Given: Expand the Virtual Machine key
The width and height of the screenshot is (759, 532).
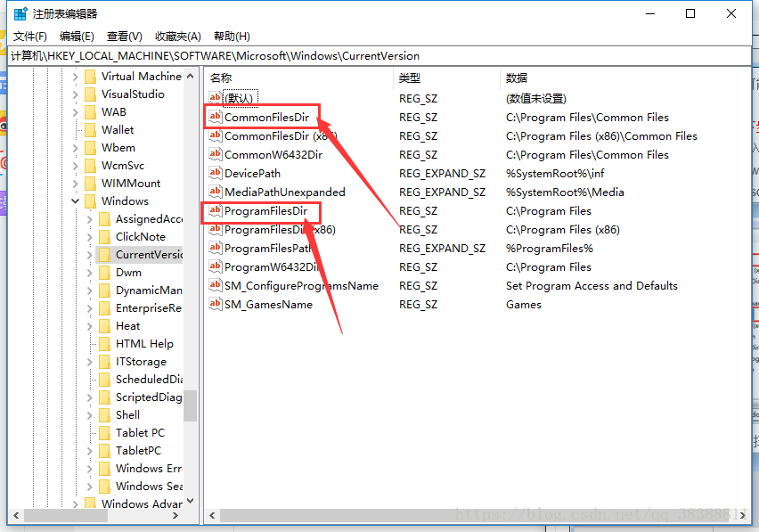Looking at the screenshot, I should point(76,77).
